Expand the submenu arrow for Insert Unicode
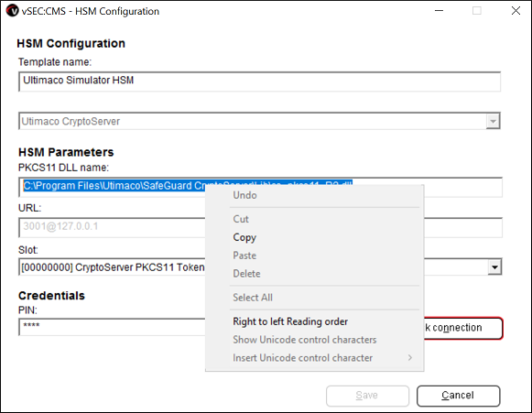Screen dimensions: 532x413 point(410,358)
